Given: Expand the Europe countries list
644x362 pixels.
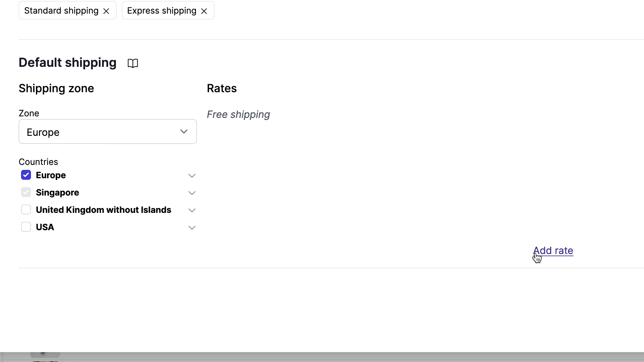Looking at the screenshot, I should pyautogui.click(x=191, y=175).
